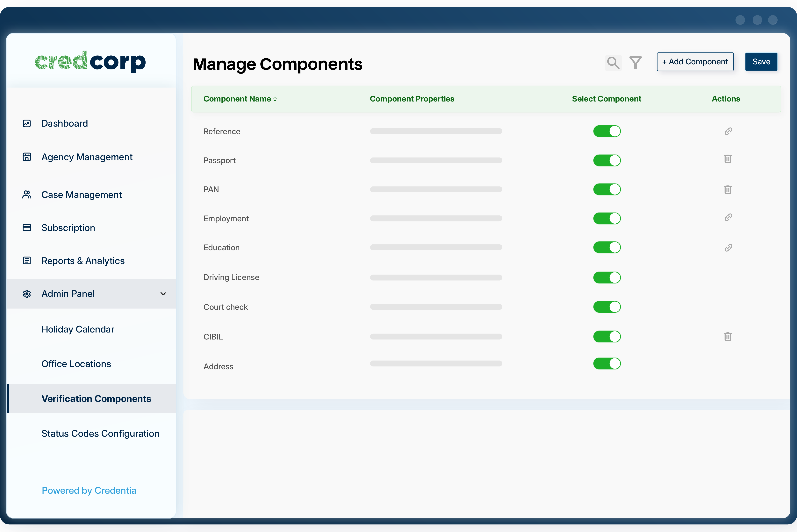Turn off the Address component switch
The width and height of the screenshot is (797, 532).
click(607, 363)
